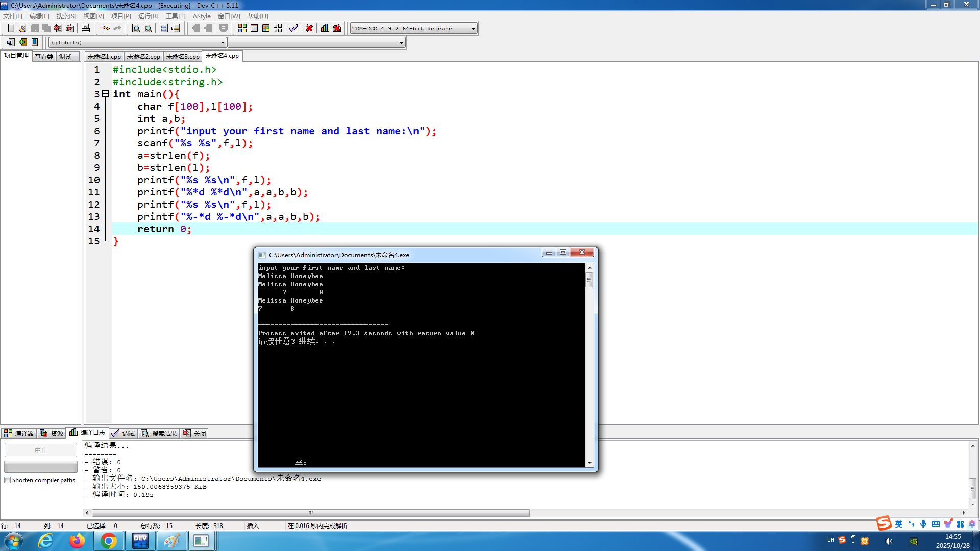Screen dimensions: 980x551
Task: Click the compile log horizontal scrollbar
Action: point(310,513)
